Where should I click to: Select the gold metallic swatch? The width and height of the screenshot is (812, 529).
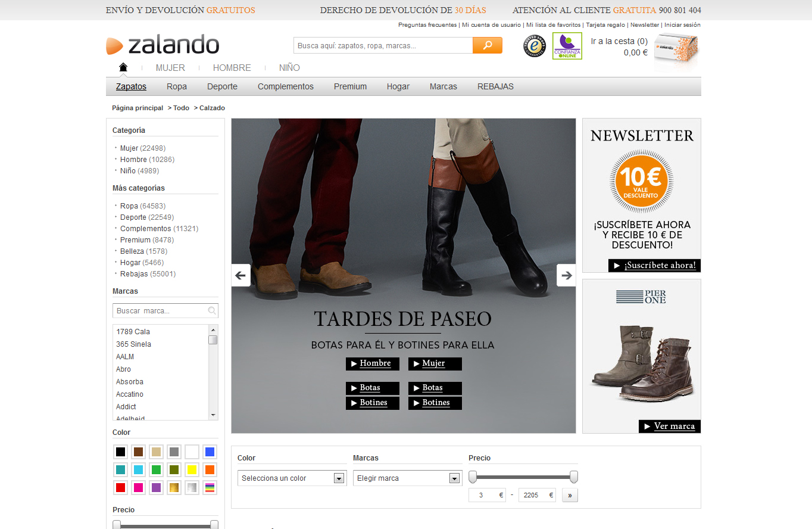(174, 487)
